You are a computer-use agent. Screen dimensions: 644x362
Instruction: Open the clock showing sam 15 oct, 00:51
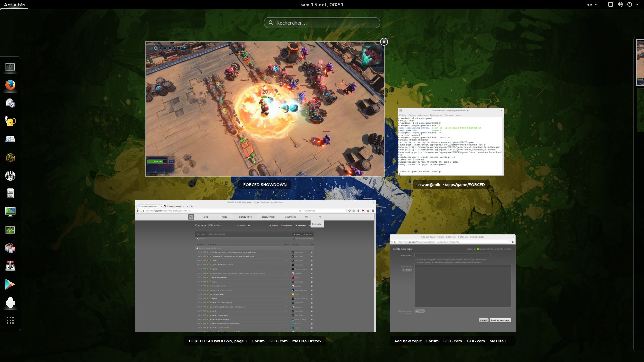(322, 5)
